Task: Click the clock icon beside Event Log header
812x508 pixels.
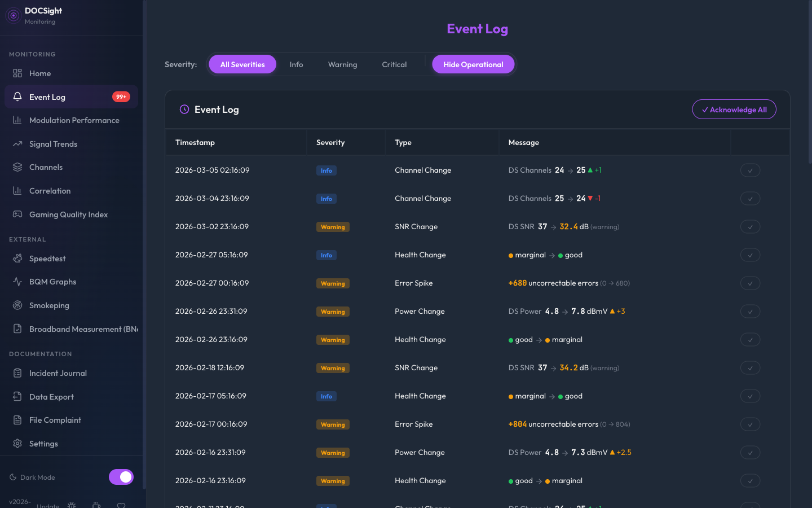Action: click(x=184, y=109)
